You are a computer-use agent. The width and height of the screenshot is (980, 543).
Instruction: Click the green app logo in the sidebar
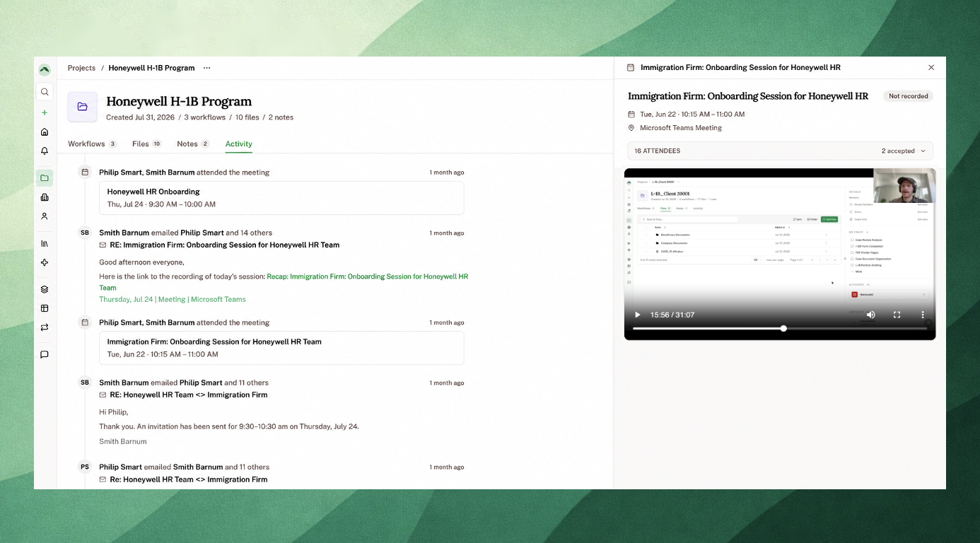coord(45,69)
